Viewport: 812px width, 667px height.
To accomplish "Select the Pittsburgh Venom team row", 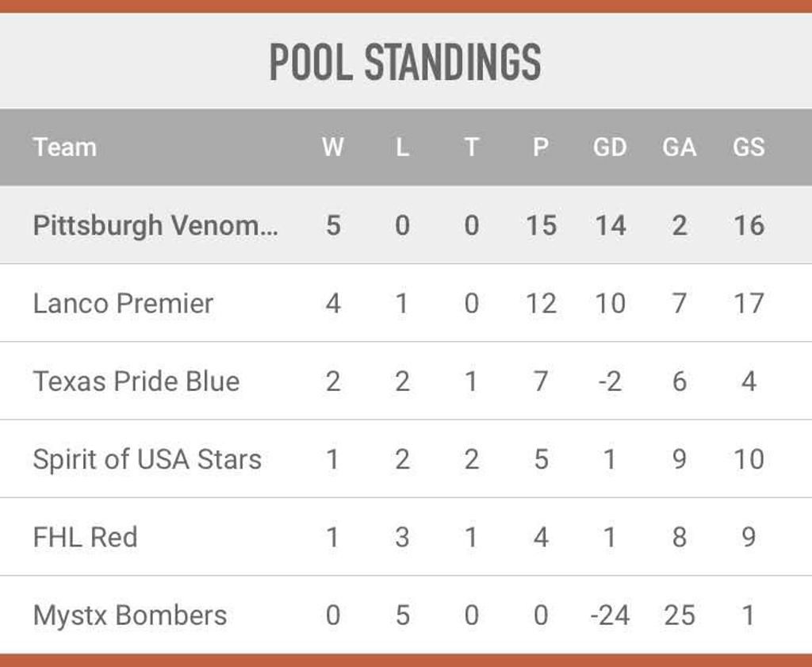I will (x=406, y=224).
